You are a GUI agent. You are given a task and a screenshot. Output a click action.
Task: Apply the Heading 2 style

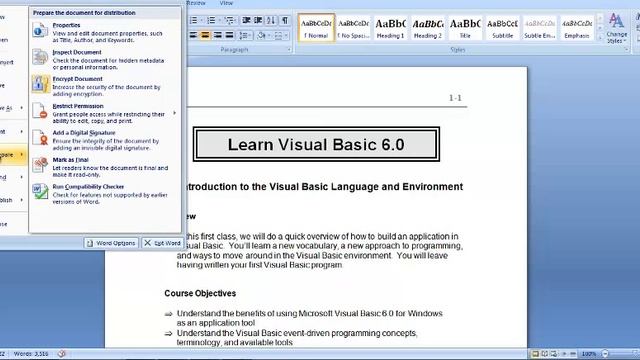(428, 28)
